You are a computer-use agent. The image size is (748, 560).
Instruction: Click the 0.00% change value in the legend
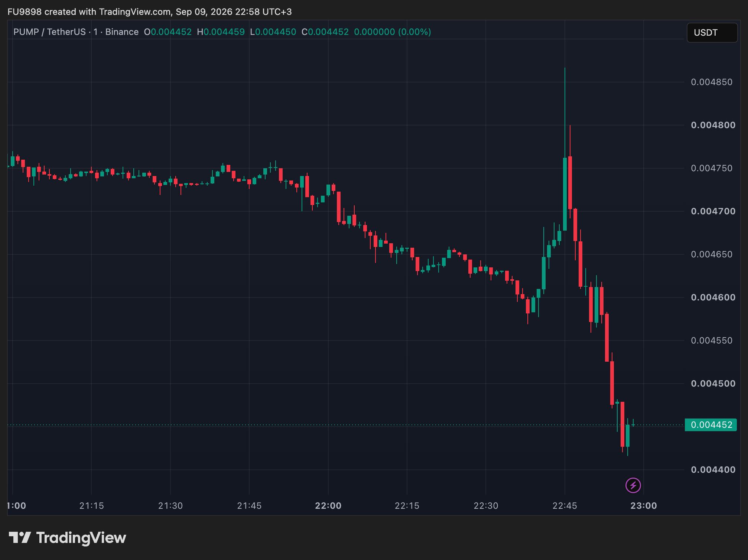coord(414,32)
